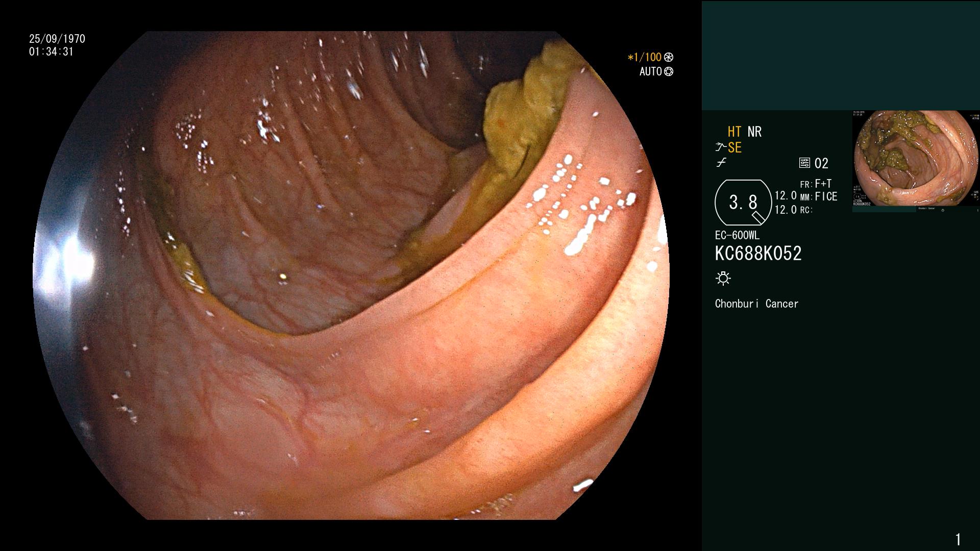Select the HT indicator text
980x551 pixels.
coord(734,132)
